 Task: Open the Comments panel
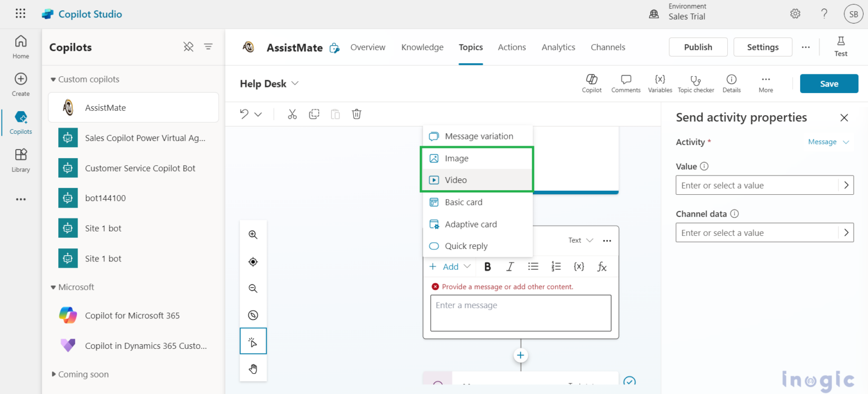click(x=626, y=83)
